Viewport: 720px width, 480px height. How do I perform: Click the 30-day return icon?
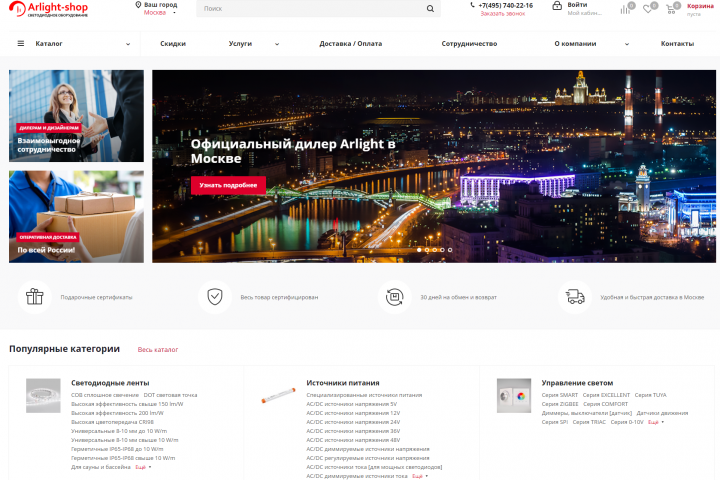click(394, 297)
